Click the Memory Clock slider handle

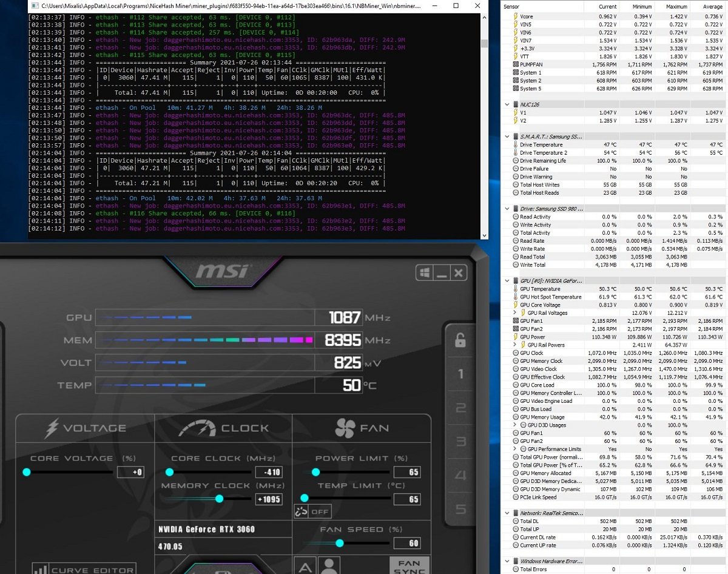(x=219, y=498)
